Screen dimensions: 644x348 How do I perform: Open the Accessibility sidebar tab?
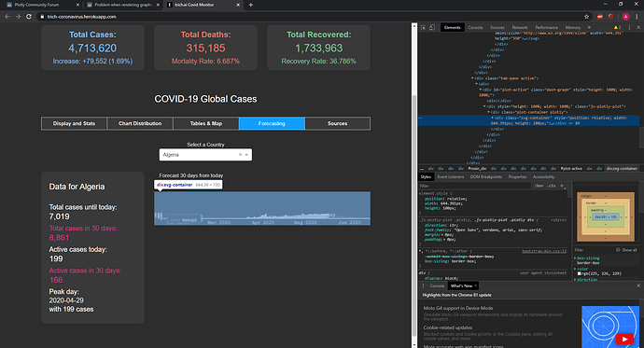point(543,177)
